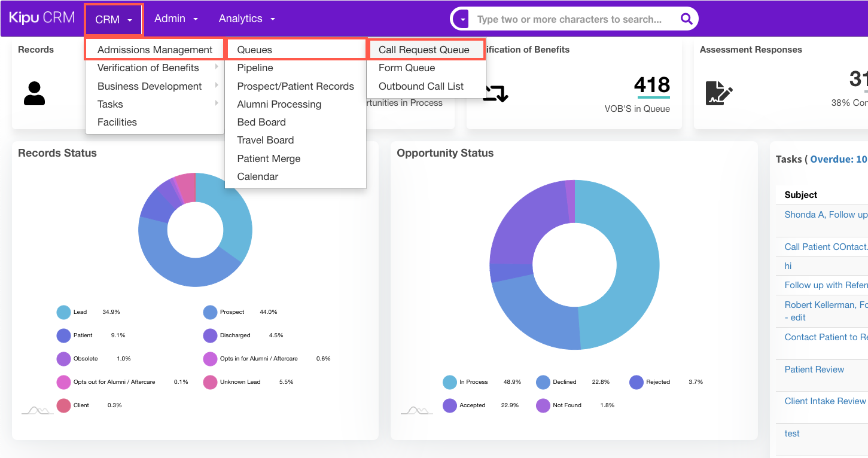
Task: Click the 418 VOB's in Queue number
Action: [651, 85]
